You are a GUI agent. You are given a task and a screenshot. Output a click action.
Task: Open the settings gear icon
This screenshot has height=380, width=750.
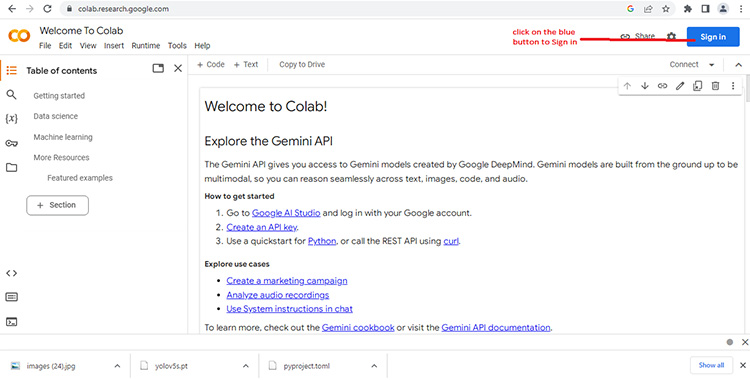point(672,36)
